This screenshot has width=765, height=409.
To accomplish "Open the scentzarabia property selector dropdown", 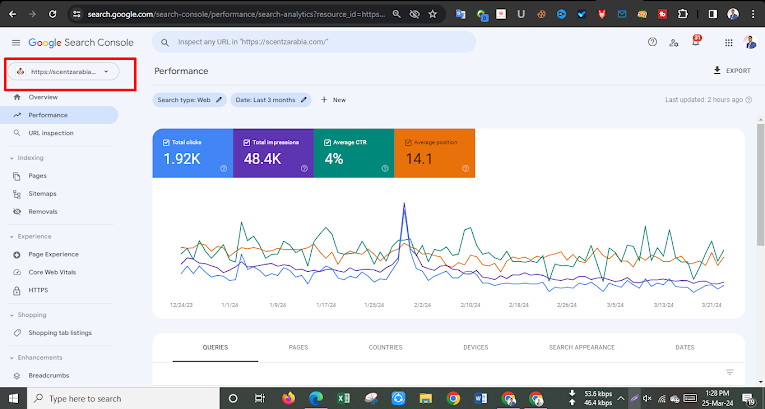I will click(63, 72).
